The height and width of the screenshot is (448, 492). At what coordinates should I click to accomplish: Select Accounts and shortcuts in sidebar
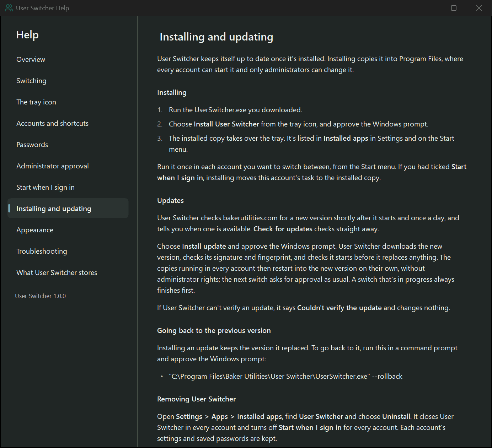(x=68, y=123)
